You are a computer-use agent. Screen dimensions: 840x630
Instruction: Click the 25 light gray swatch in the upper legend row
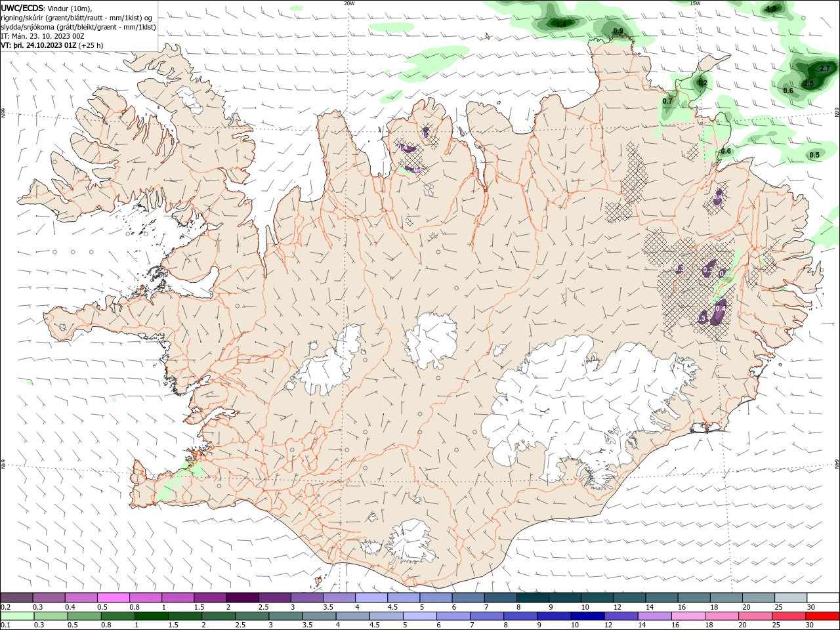pos(790,598)
